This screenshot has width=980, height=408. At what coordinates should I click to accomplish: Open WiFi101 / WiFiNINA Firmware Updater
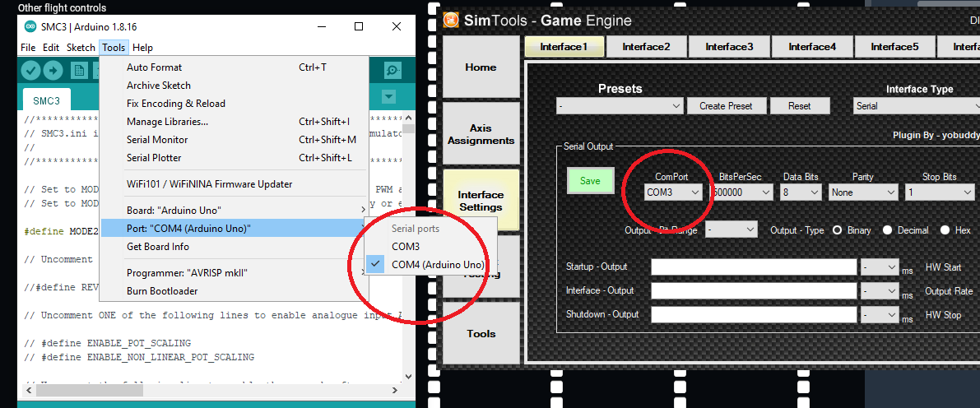pos(235,183)
